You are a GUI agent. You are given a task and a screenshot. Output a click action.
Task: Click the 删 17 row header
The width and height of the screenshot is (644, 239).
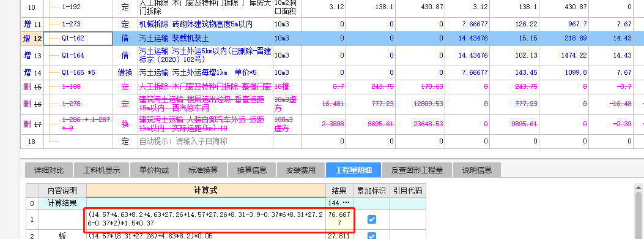(x=32, y=124)
